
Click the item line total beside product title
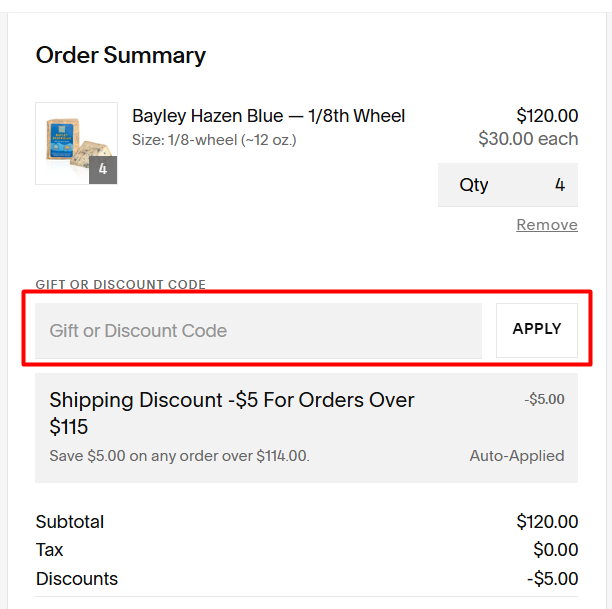(x=547, y=116)
